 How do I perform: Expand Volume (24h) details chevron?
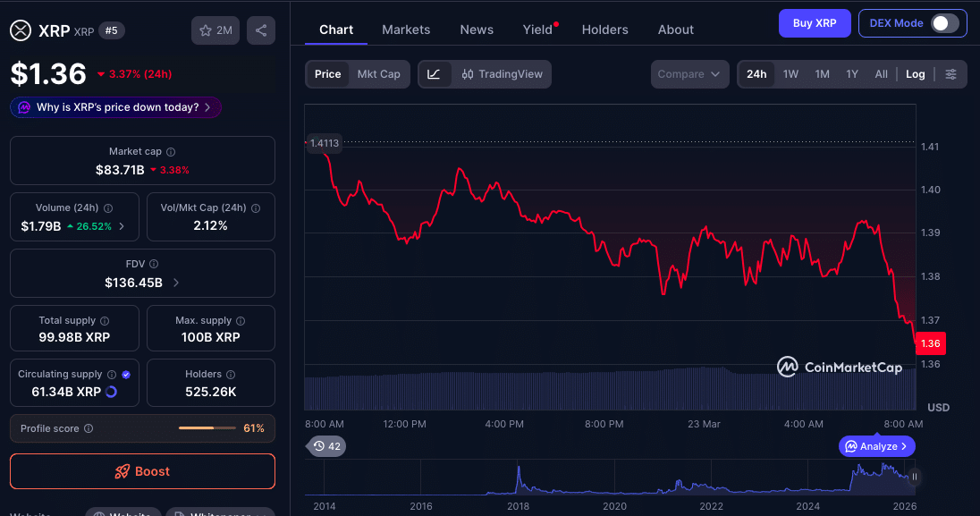(122, 226)
